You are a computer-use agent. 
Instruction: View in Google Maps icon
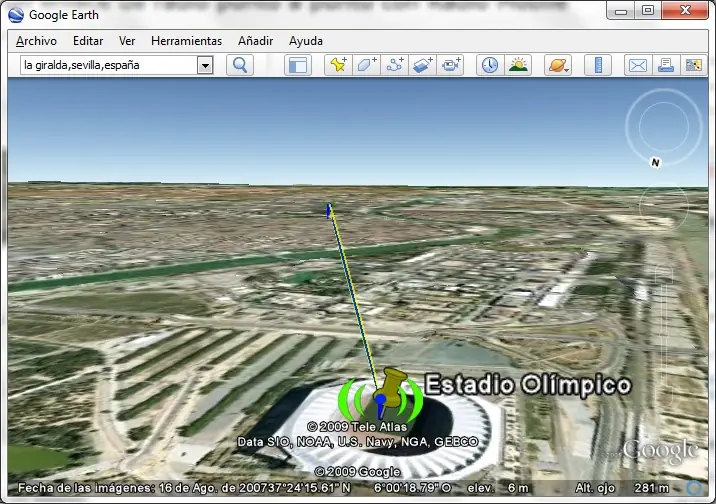[x=694, y=65]
